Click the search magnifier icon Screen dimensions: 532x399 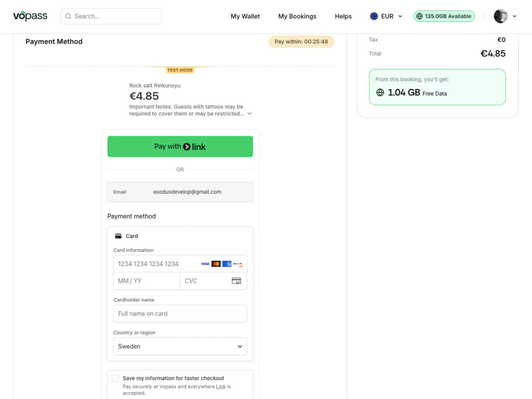[x=68, y=16]
